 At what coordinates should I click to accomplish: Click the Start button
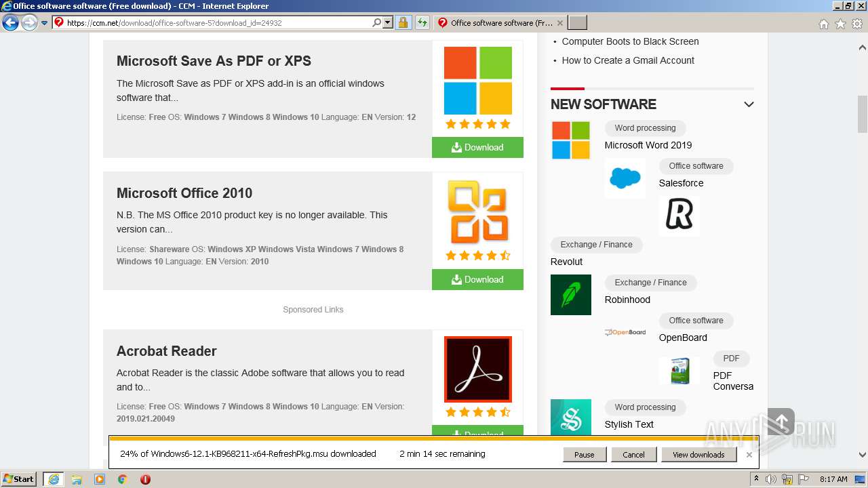tap(19, 479)
